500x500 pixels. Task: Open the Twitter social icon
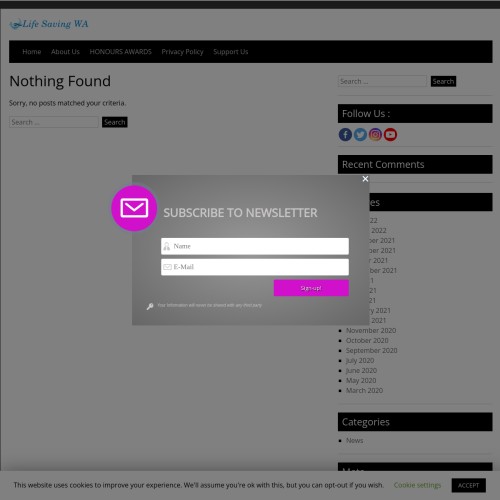click(x=360, y=135)
